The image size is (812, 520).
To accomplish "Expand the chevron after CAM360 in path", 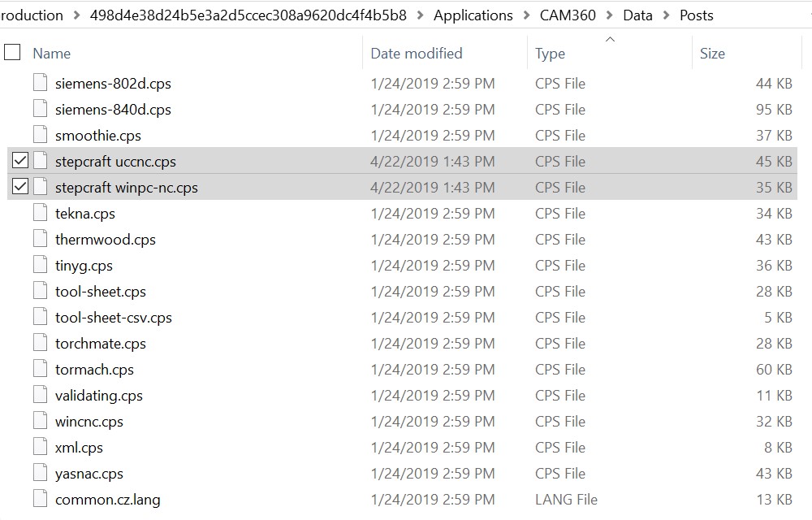I will point(610,15).
